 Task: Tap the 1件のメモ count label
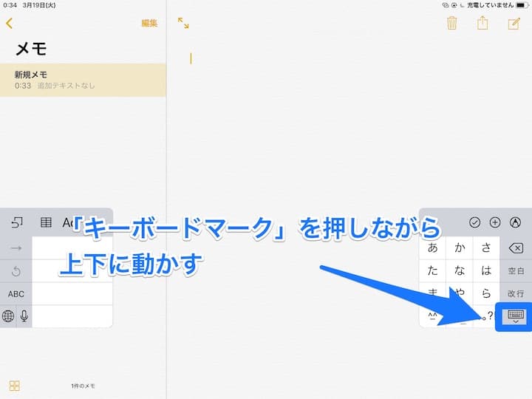pyautogui.click(x=83, y=386)
